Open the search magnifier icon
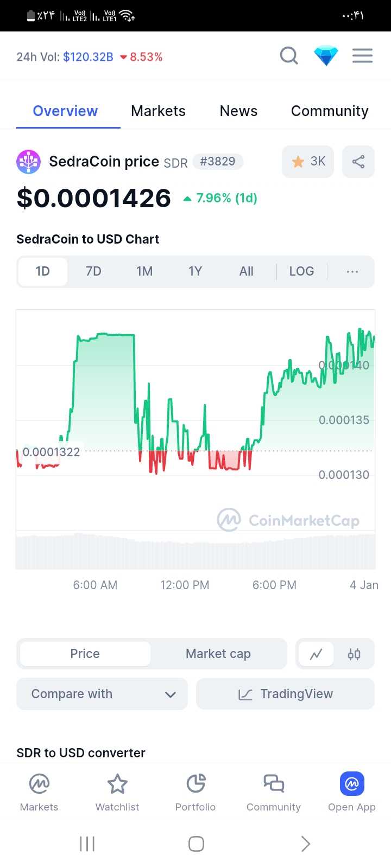 289,56
